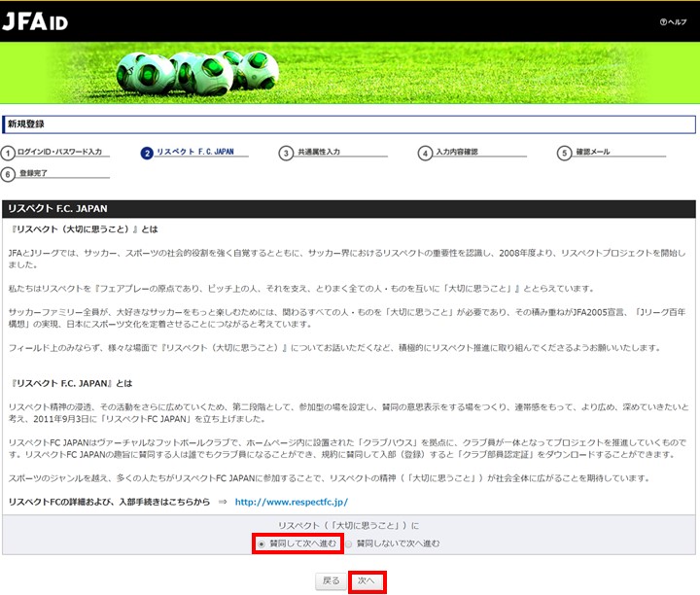Select the 入力内容確認 step label
This screenshot has width=700, height=595.
457,152
